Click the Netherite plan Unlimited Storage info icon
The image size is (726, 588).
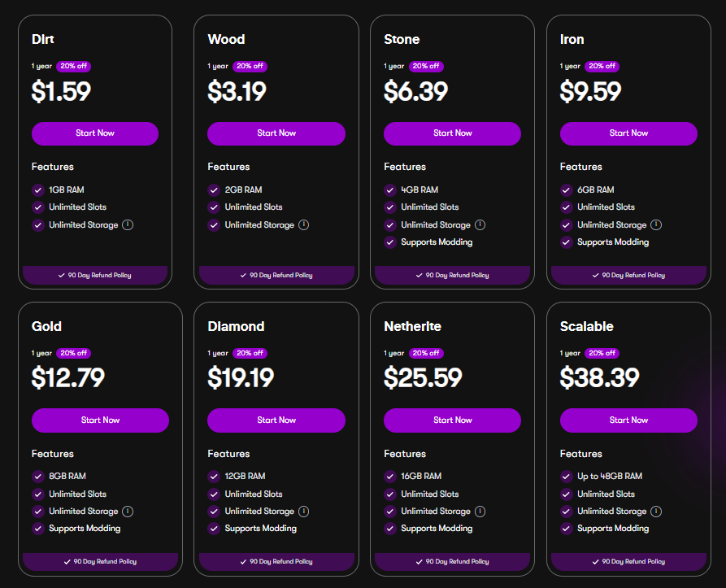[x=480, y=512]
